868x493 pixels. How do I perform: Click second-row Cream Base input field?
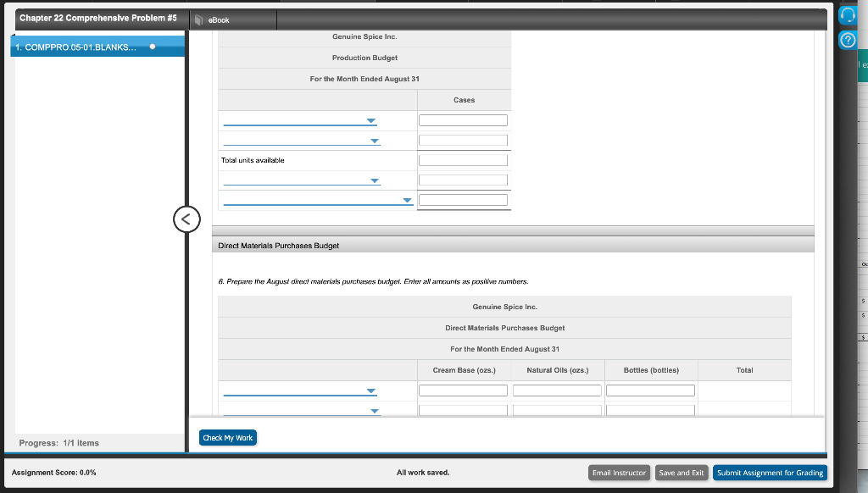pyautogui.click(x=463, y=410)
